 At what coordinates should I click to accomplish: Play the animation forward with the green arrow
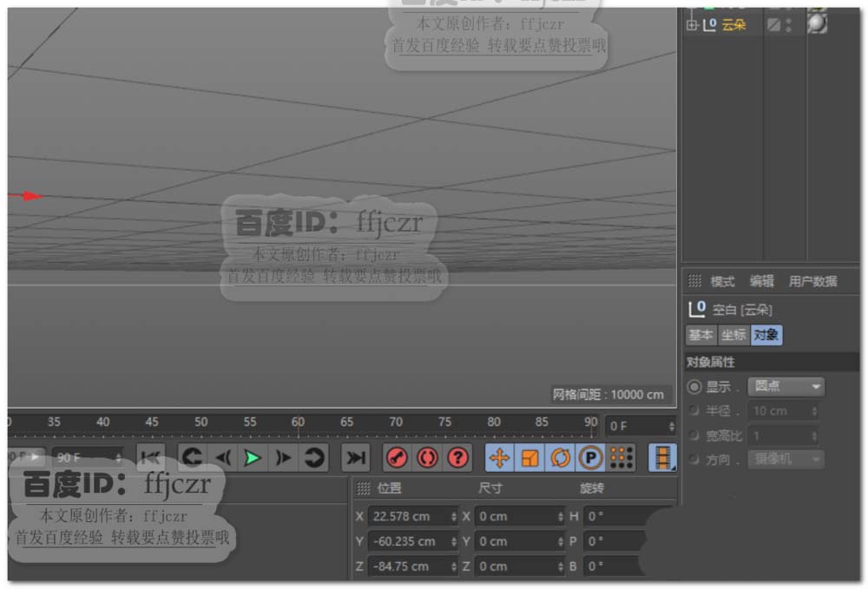point(253,458)
